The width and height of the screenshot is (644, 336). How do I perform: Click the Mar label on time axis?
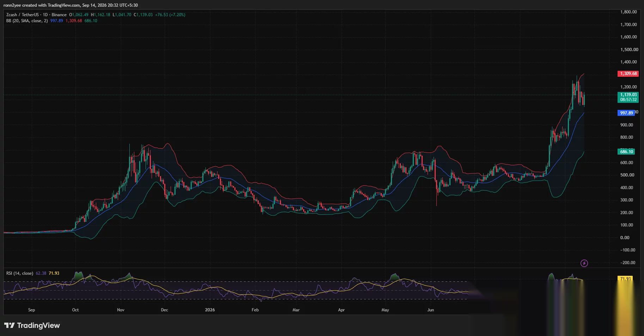296,310
